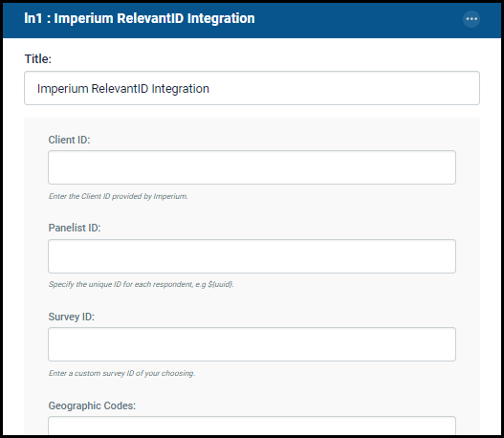Click hint 'Enter a custom survey ID of your choosing.'
Image resolution: width=504 pixels, height=438 pixels.
pyautogui.click(x=121, y=373)
